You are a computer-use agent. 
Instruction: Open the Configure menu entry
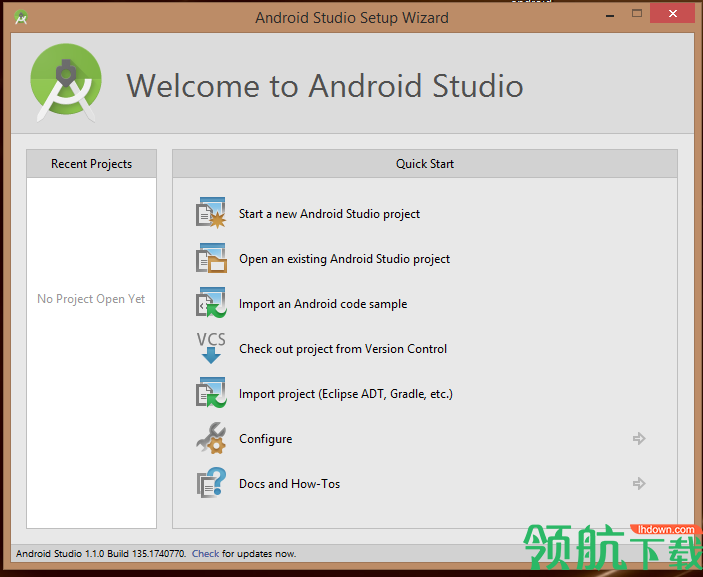click(x=265, y=438)
